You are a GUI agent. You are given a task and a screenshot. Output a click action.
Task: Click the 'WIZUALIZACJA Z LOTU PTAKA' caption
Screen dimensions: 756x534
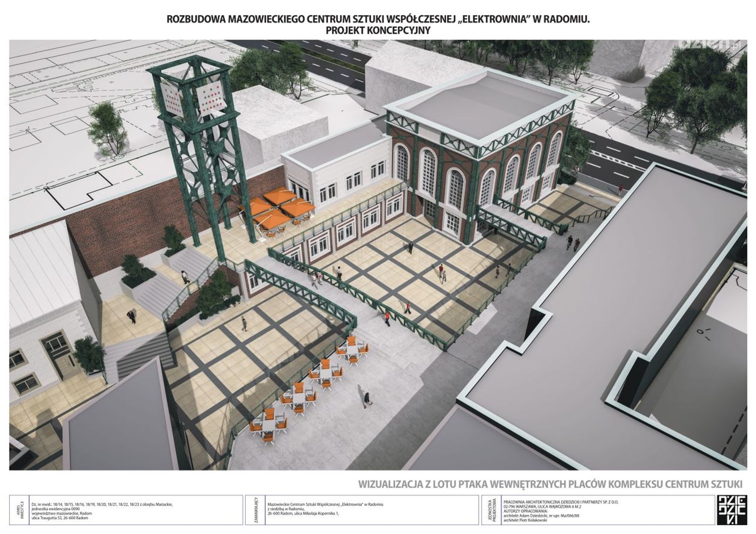coord(549,483)
